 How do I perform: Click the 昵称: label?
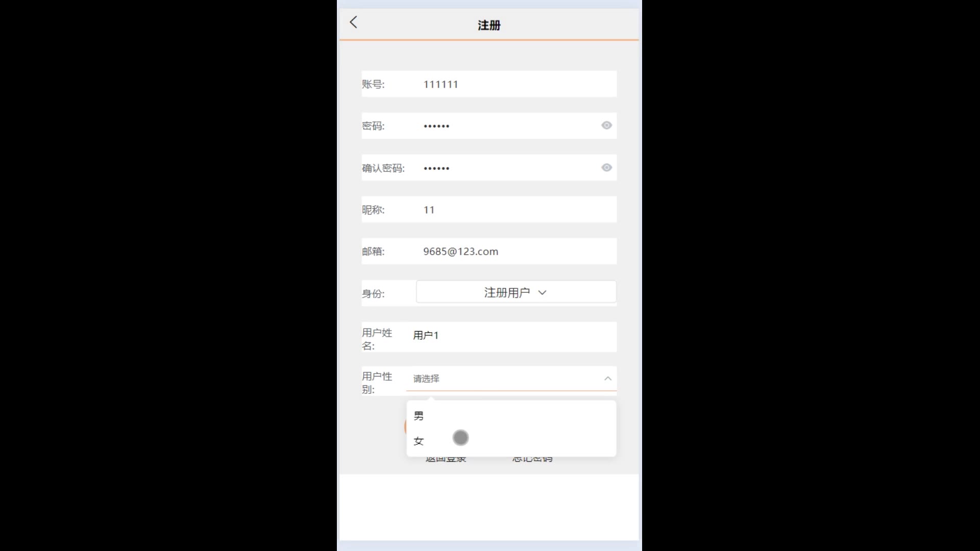(373, 210)
